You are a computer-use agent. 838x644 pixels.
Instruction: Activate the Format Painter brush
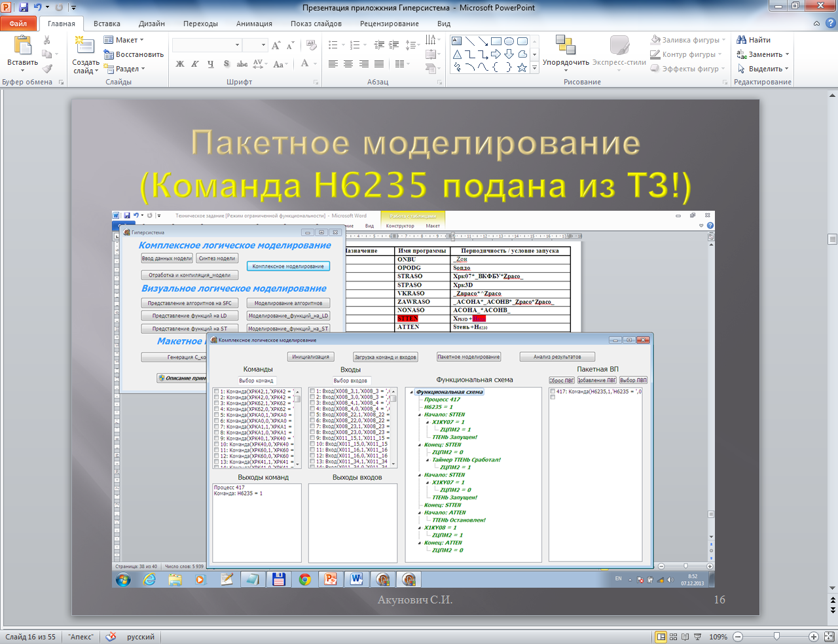[x=47, y=69]
